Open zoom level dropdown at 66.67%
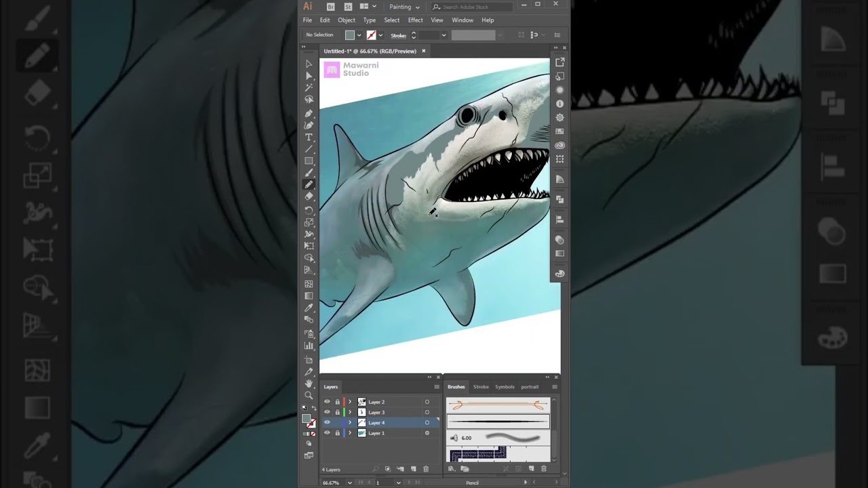 350,483
